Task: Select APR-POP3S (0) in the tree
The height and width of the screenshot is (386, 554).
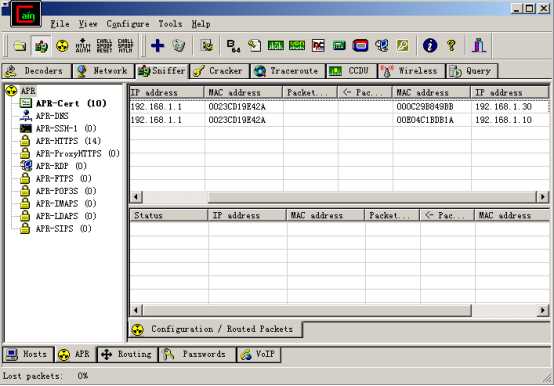Action: click(x=66, y=191)
